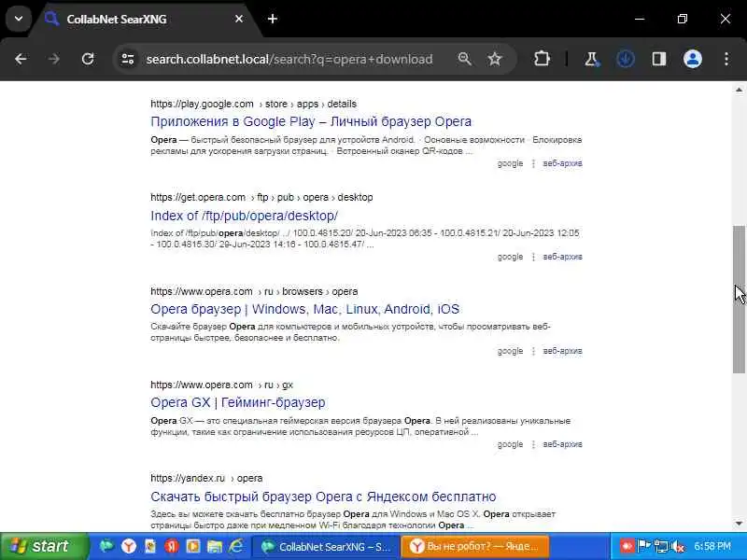Click the scrollbar up arrow
The height and width of the screenshot is (560, 747).
(x=739, y=90)
